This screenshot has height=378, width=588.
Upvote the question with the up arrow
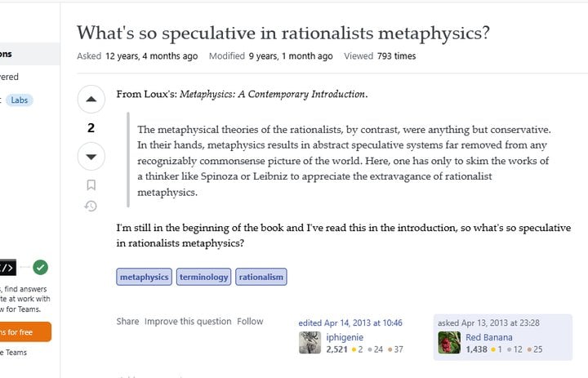91,99
